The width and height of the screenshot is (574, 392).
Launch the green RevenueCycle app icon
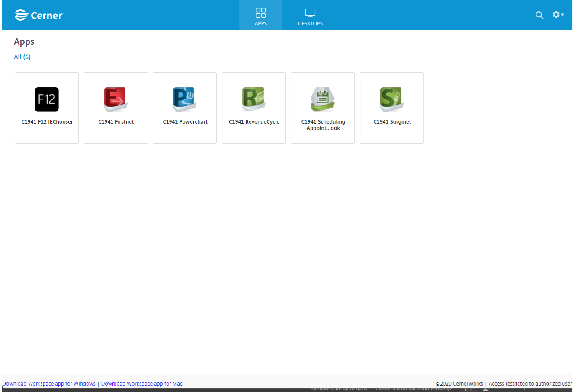click(x=254, y=99)
